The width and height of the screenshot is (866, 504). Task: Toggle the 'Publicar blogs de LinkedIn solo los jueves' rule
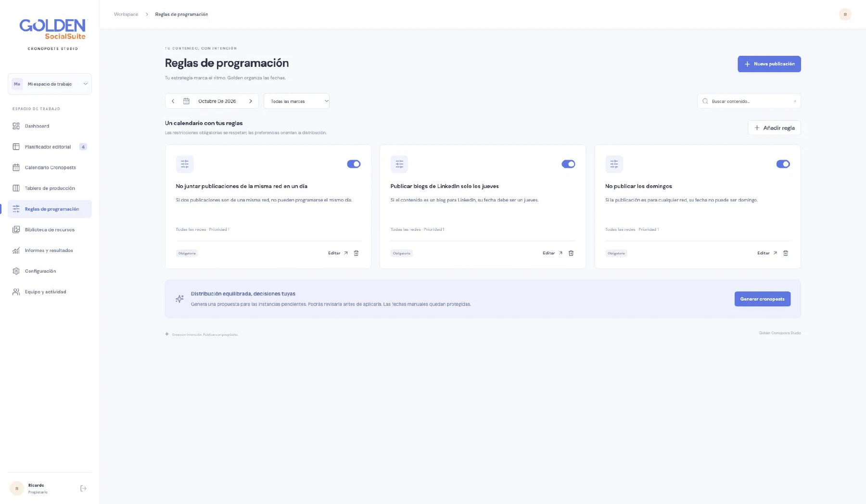click(x=568, y=164)
